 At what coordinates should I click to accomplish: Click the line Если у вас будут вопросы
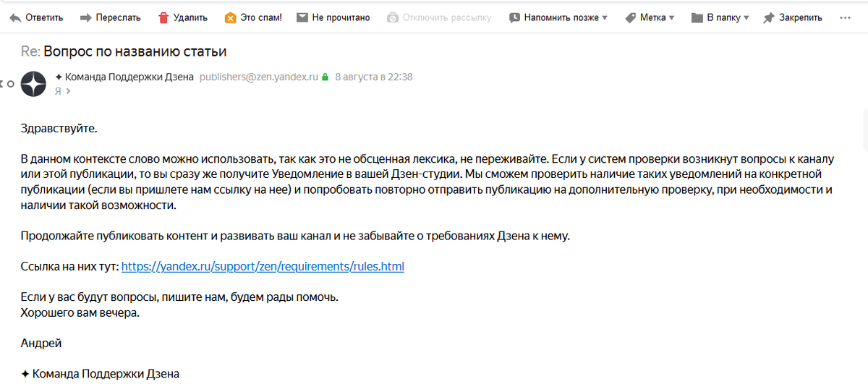tap(179, 297)
